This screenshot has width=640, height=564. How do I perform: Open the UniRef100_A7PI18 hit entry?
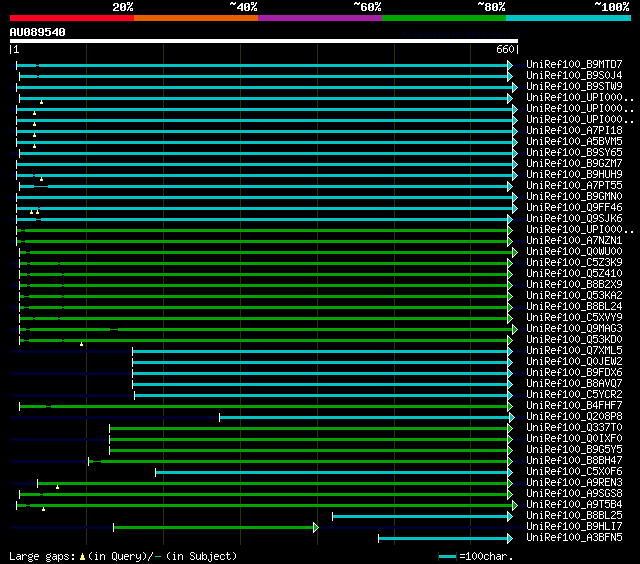(x=574, y=130)
